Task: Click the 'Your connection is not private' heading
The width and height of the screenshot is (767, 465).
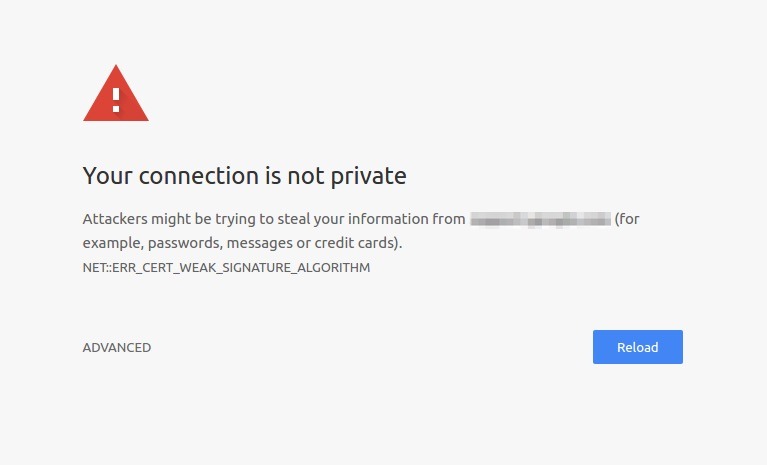Action: click(245, 176)
